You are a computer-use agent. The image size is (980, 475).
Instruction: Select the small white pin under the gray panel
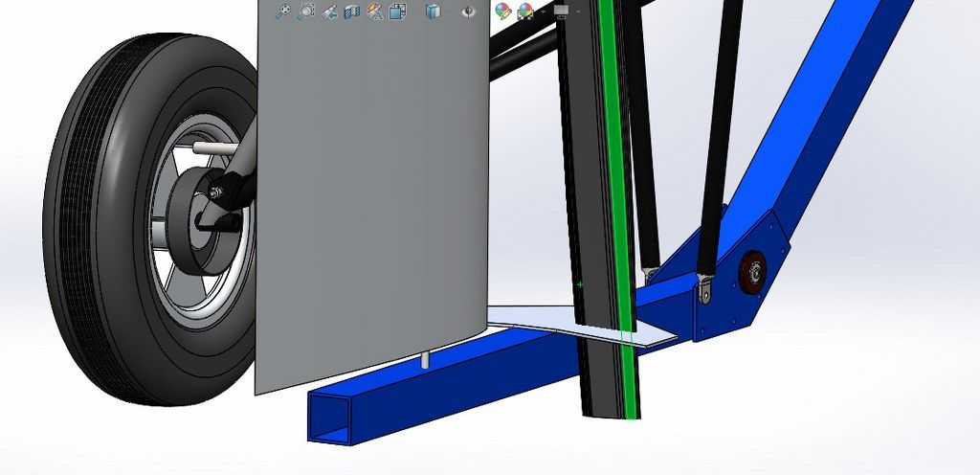pos(423,360)
